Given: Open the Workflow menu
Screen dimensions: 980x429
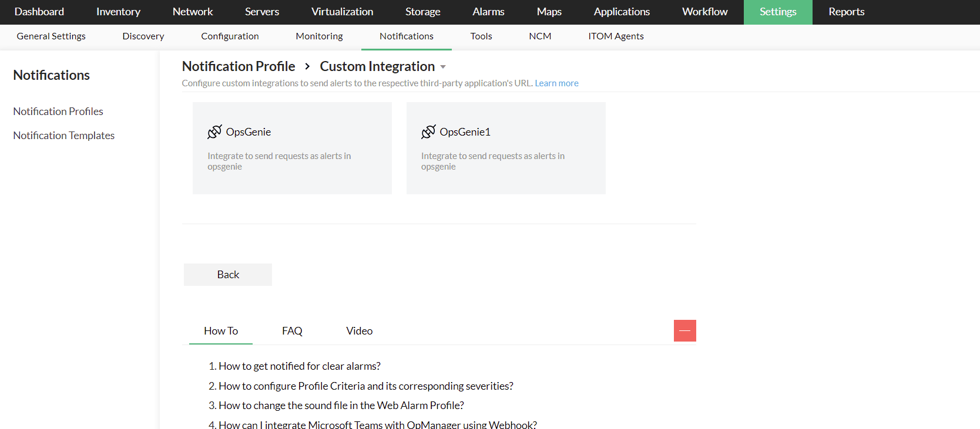Looking at the screenshot, I should coord(704,12).
